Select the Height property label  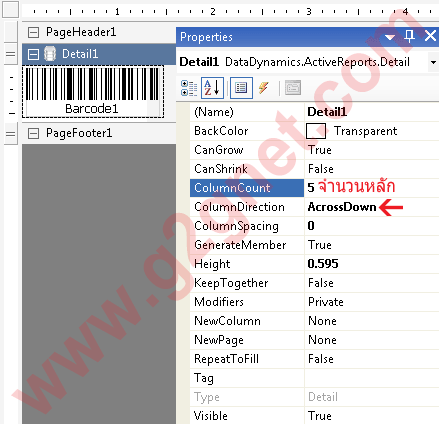click(x=212, y=264)
